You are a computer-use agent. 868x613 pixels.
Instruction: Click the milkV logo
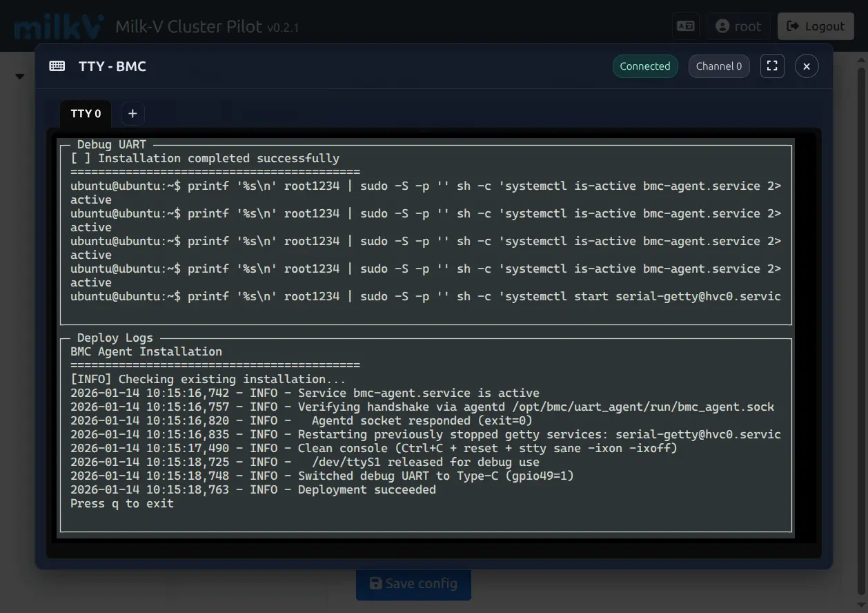tap(59, 26)
